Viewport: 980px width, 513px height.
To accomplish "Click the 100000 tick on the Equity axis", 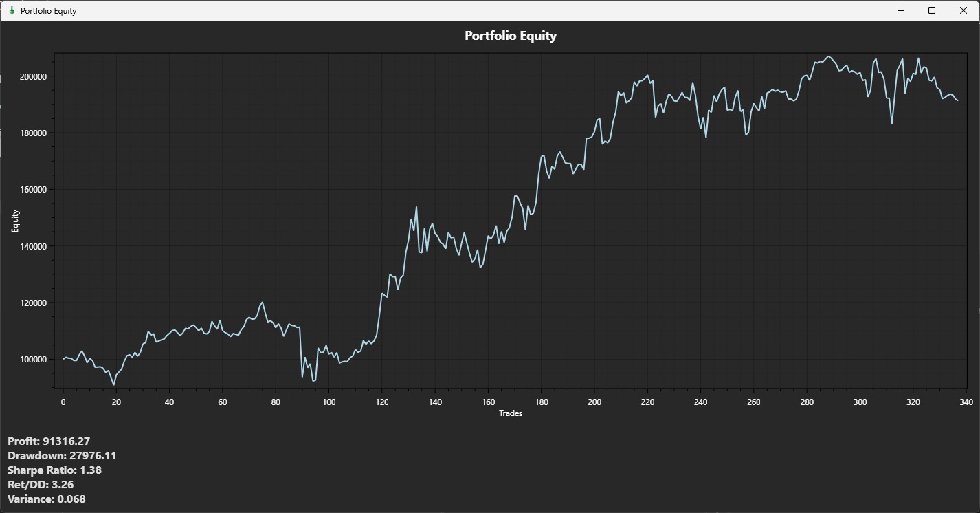I will pos(32,360).
